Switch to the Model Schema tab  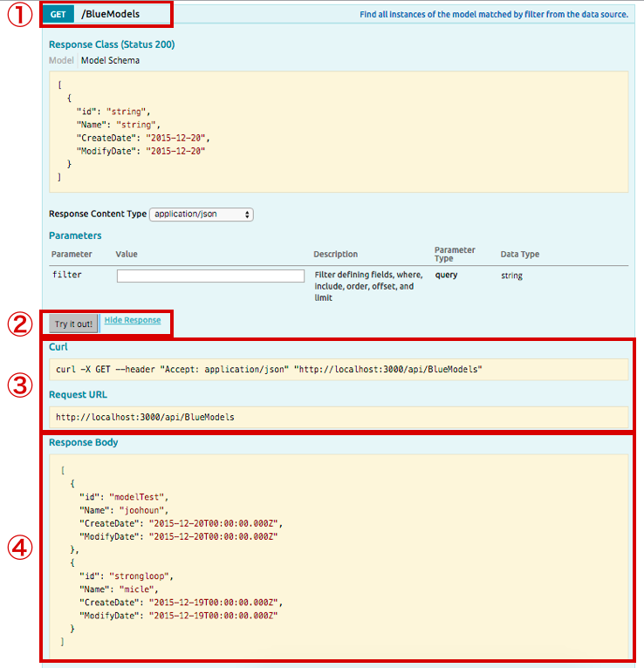point(110,60)
